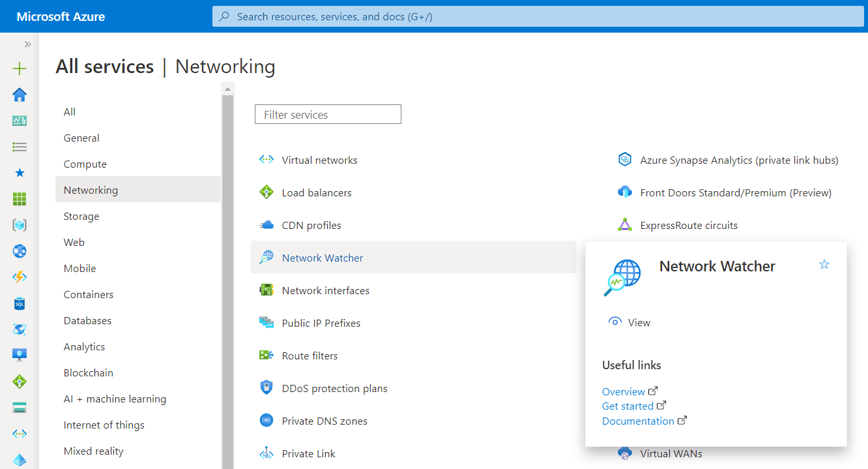This screenshot has width=868, height=469.
Task: Open the Load balancers service
Action: pos(316,193)
